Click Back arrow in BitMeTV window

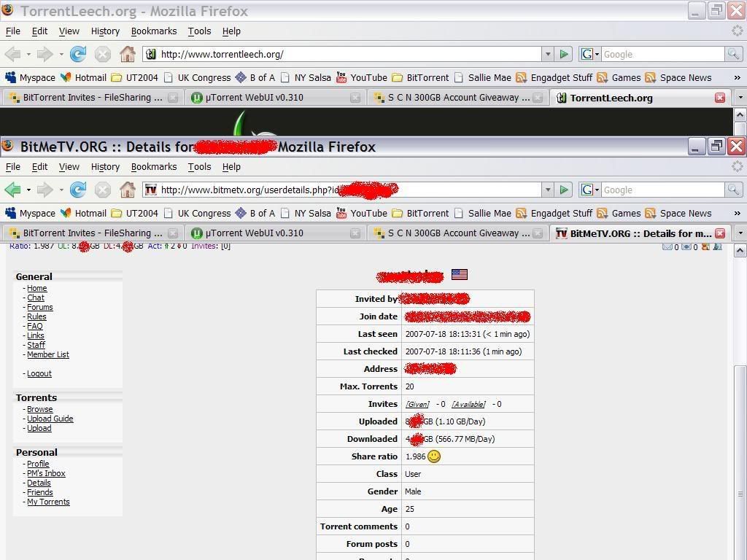pyautogui.click(x=13, y=190)
